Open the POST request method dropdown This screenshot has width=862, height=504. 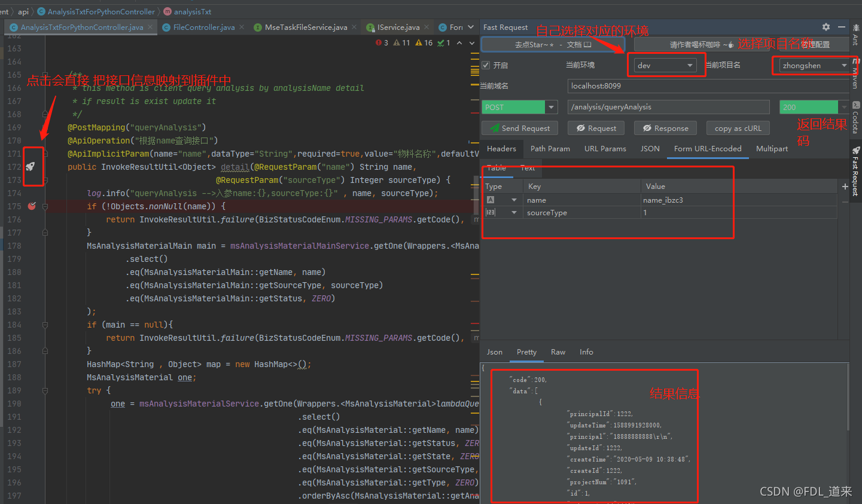tap(550, 106)
